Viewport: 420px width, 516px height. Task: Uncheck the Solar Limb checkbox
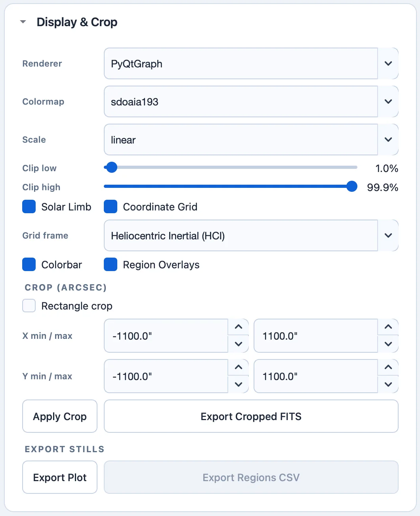click(29, 207)
